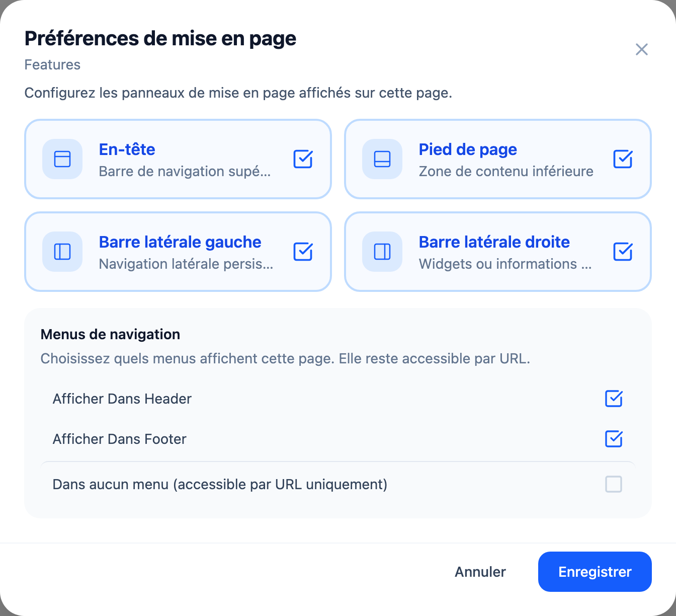Close the Préférences de mise en page dialog

642,49
